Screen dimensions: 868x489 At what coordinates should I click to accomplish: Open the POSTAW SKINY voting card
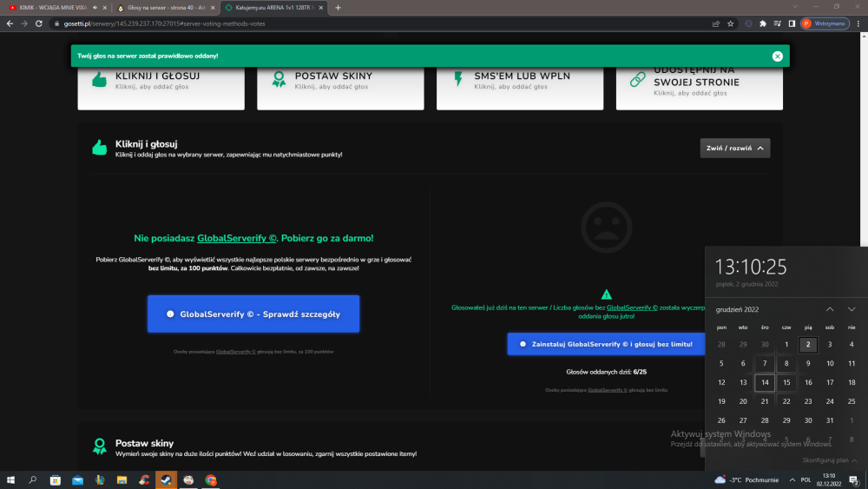pos(340,88)
